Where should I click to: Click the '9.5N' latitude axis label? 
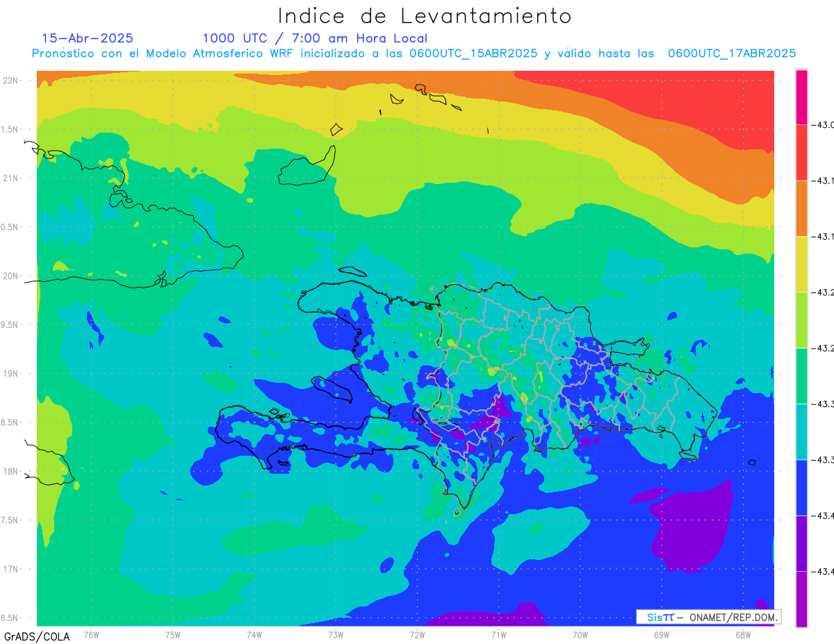[10, 325]
